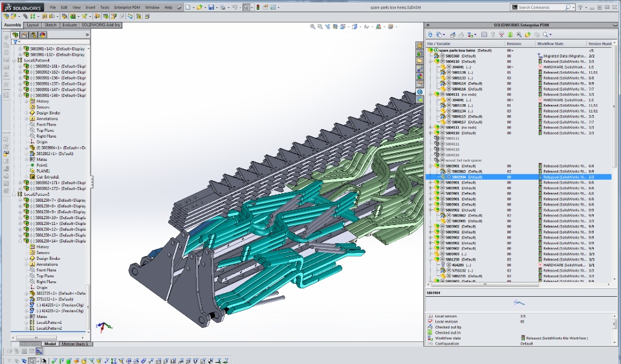Select the Motion Study 1 tab

(x=75, y=344)
